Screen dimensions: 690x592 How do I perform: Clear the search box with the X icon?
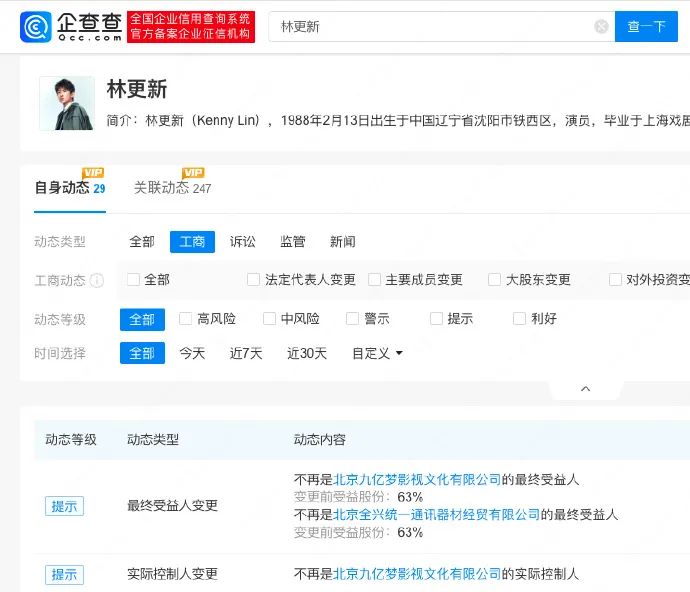coord(601,26)
